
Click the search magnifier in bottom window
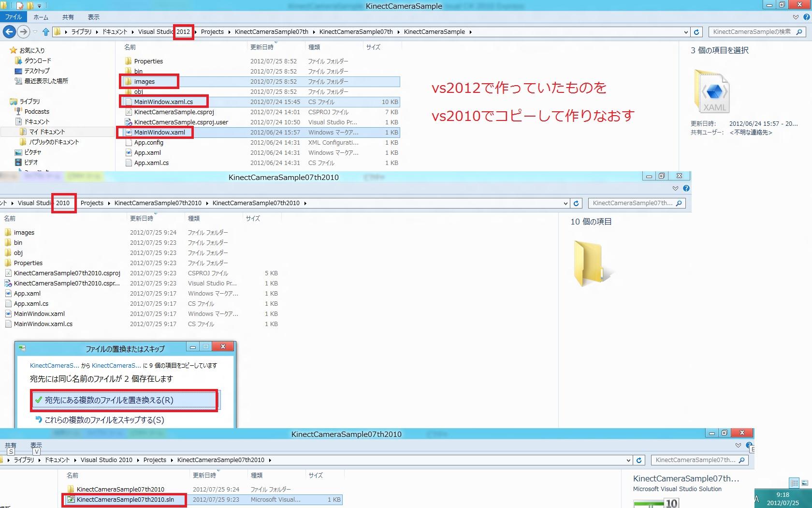[x=741, y=460]
